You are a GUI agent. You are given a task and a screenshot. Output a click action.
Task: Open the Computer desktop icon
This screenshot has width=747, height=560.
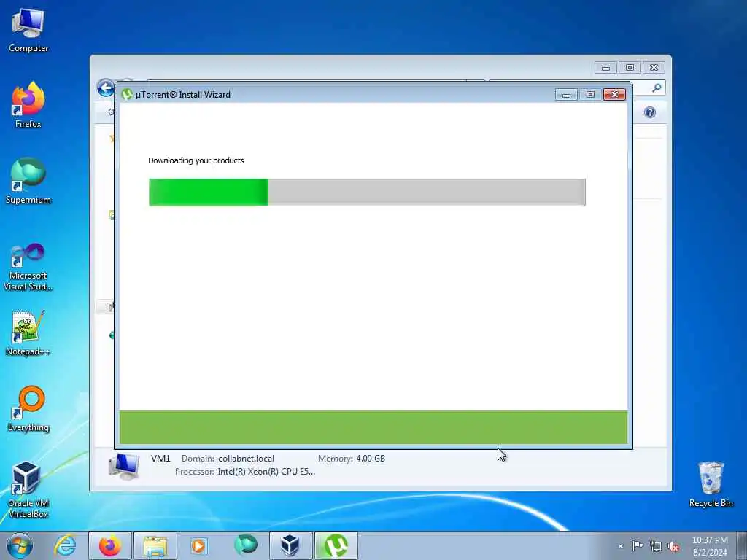coord(28,29)
